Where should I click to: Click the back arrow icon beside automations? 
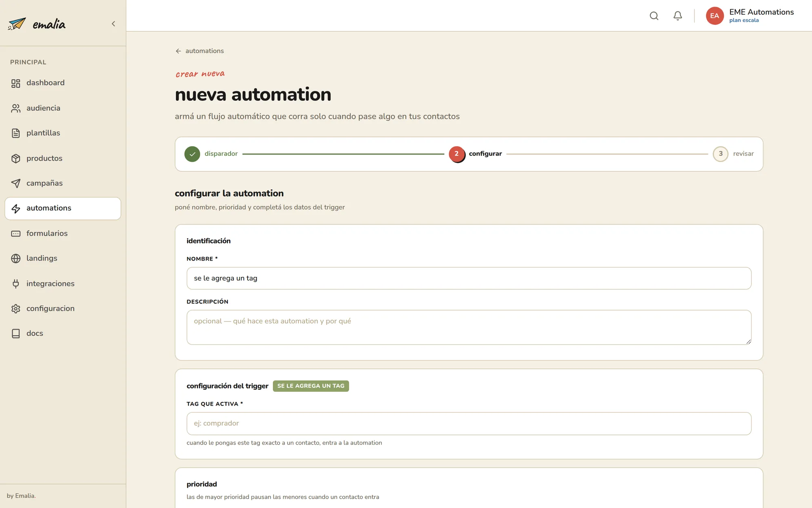(178, 51)
